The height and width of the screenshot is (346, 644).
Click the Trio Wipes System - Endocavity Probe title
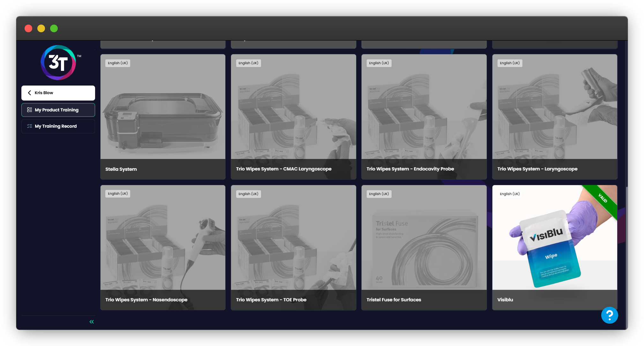click(410, 169)
